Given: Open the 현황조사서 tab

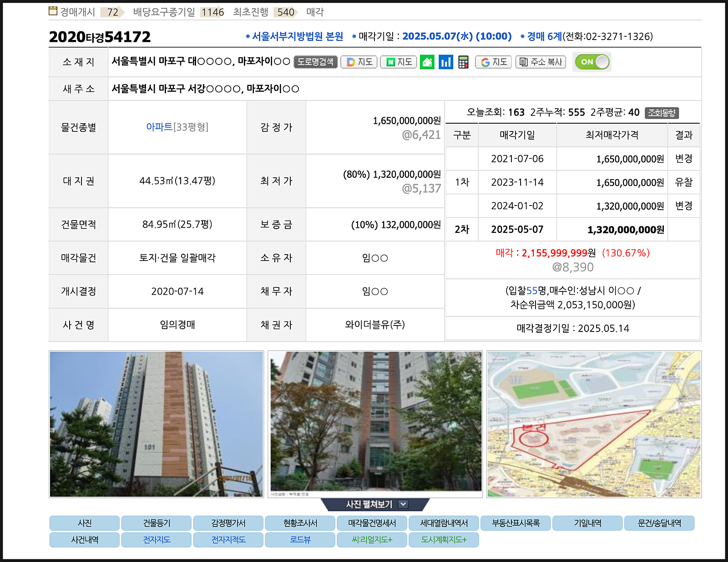Looking at the screenshot, I should click(x=300, y=523).
